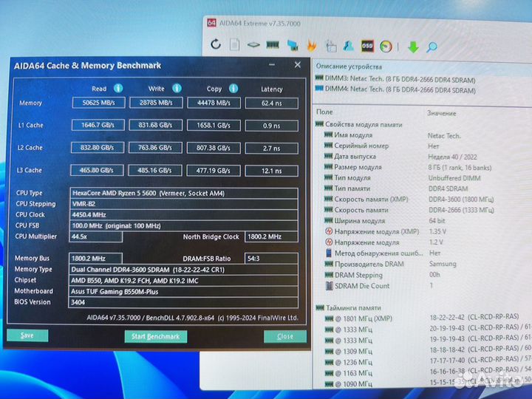This screenshot has width=532, height=399.
Task: Click the L2 Cache Write value 763.86 GB/s
Action: [155, 148]
